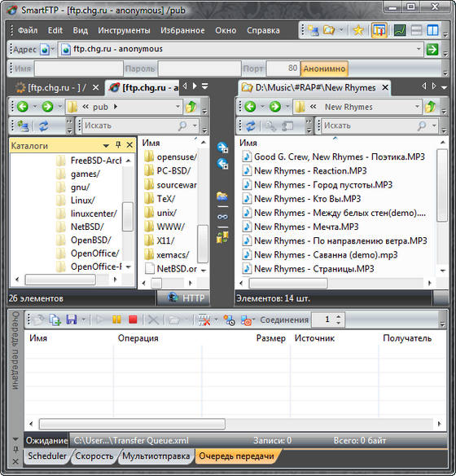
Task: Click the schedule clock icon in queue toolbar
Action: pyautogui.click(x=229, y=320)
